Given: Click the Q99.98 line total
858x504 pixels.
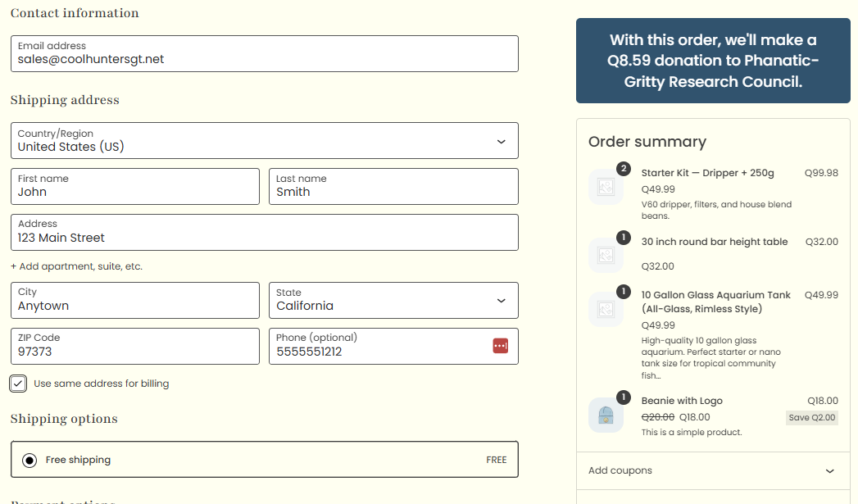Looking at the screenshot, I should coord(821,173).
